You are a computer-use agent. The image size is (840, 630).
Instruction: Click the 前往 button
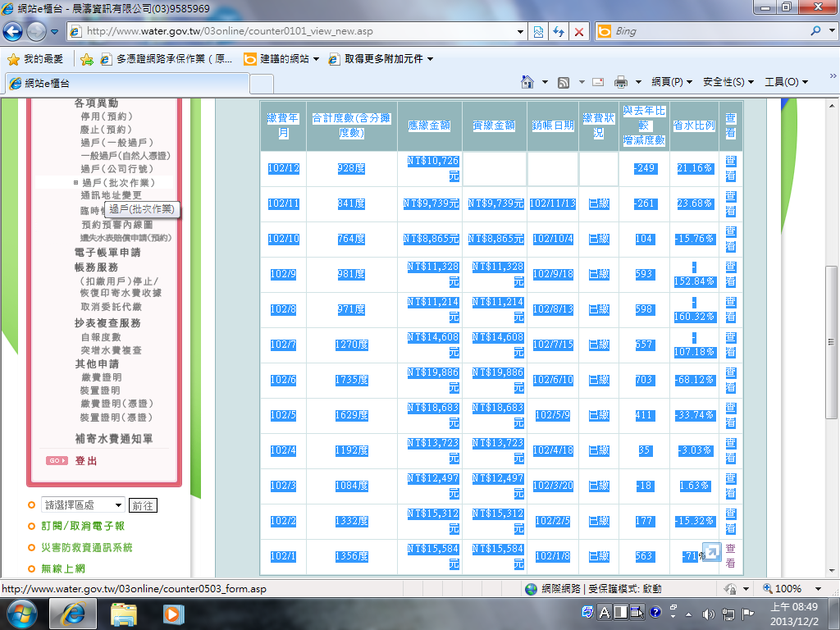tap(143, 505)
